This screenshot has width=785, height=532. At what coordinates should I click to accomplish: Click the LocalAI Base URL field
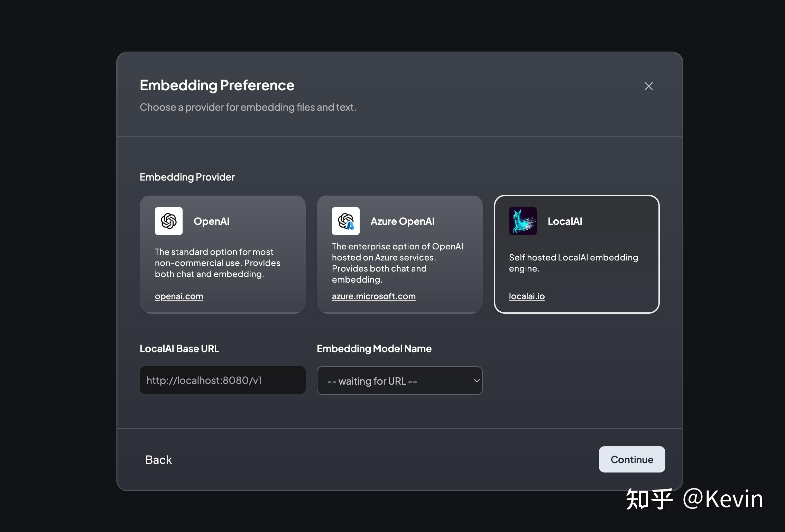pyautogui.click(x=222, y=380)
